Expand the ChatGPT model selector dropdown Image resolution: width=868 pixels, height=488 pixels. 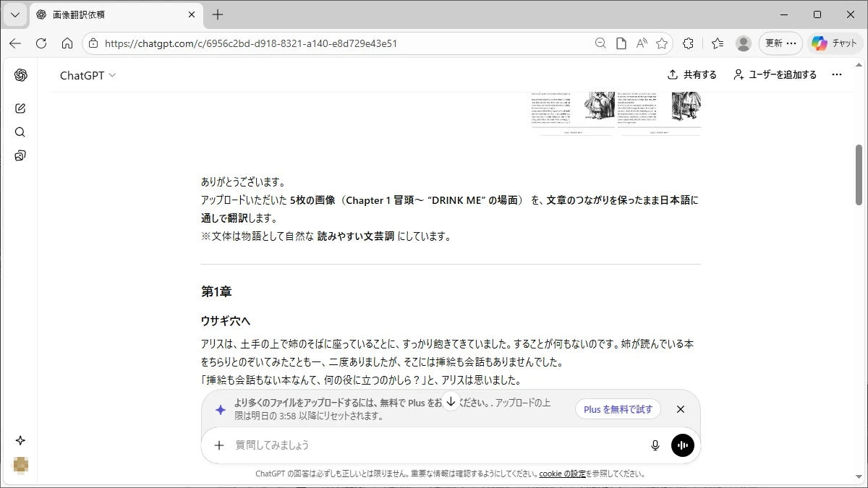point(88,75)
